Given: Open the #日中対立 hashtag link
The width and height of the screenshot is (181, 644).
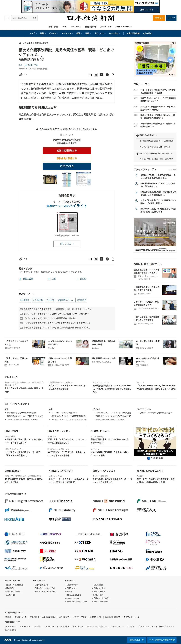Looking at the screenshot, I should (147, 33).
